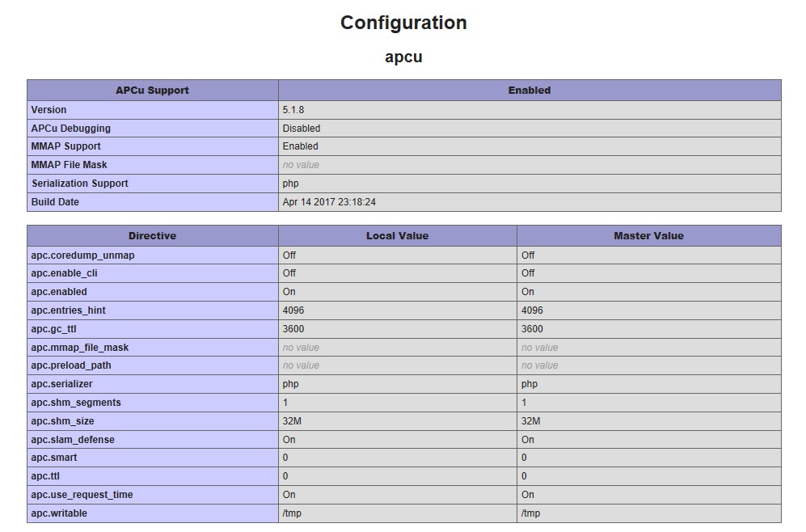
Task: Click the Local Value column header
Action: click(x=398, y=236)
